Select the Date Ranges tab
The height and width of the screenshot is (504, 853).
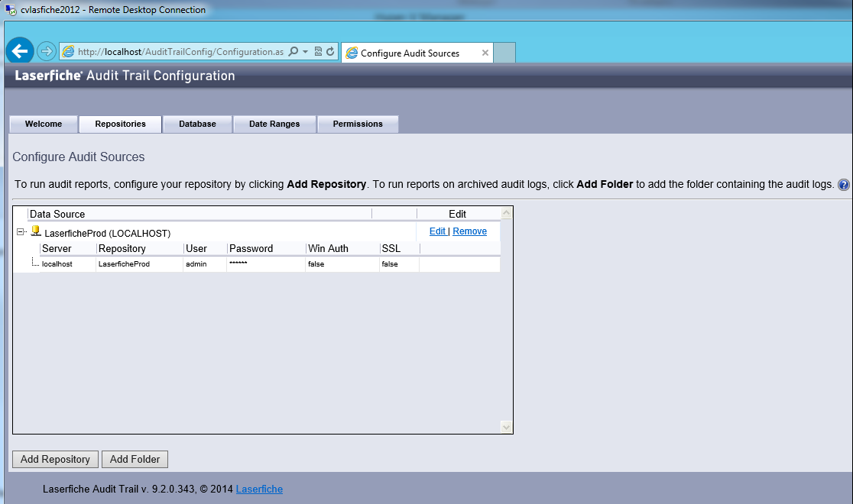pos(274,124)
